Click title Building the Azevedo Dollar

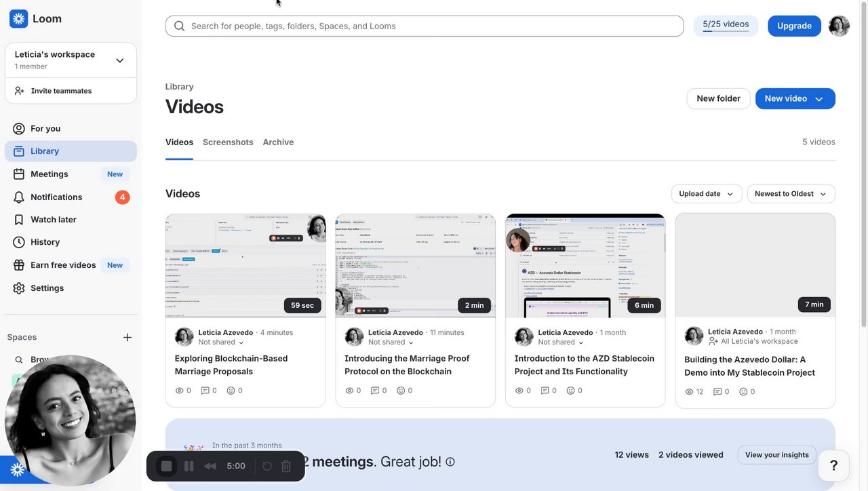click(749, 366)
